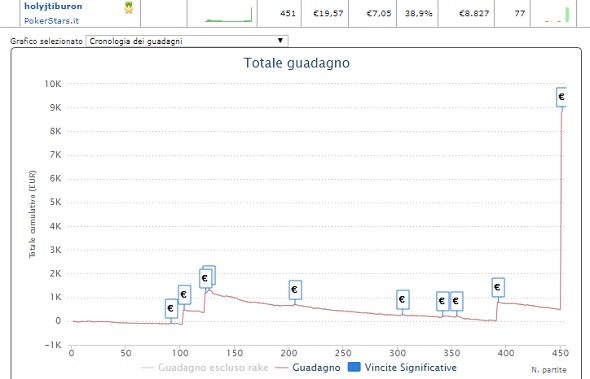Select the 38,9% value cell

click(x=418, y=13)
